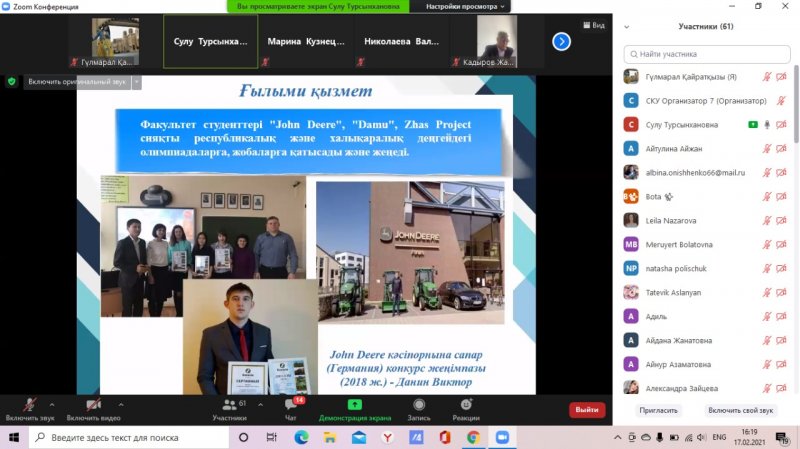Open audio options arrow next to Включить звук
This screenshot has width=800, height=449.
click(x=52, y=405)
